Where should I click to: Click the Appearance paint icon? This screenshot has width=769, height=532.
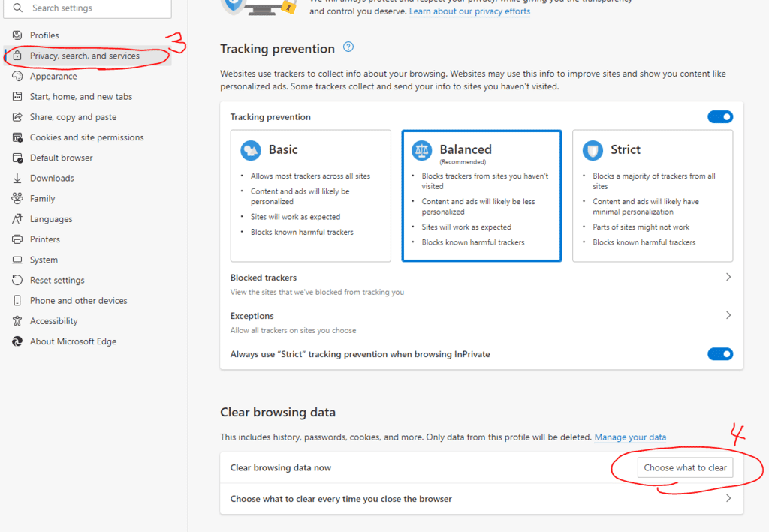pos(17,76)
